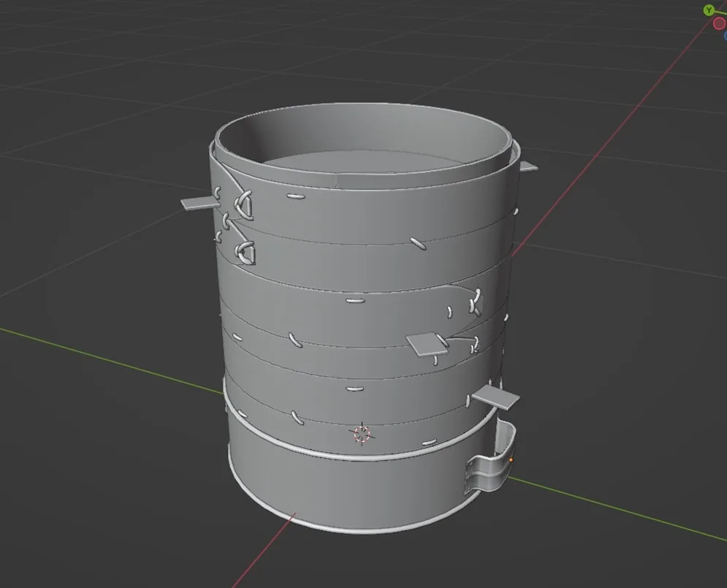Click the red negative X axis gizmo circle
The image size is (727, 588).
click(720, 23)
